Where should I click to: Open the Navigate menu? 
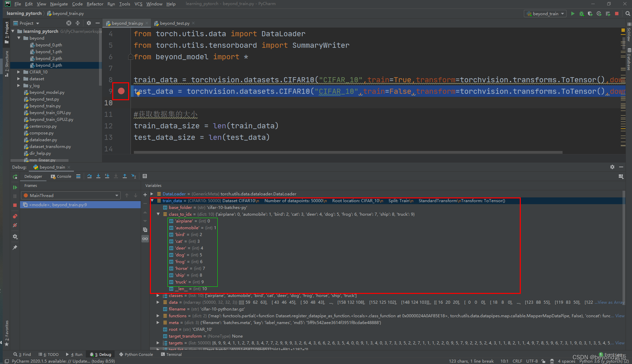pos(59,4)
